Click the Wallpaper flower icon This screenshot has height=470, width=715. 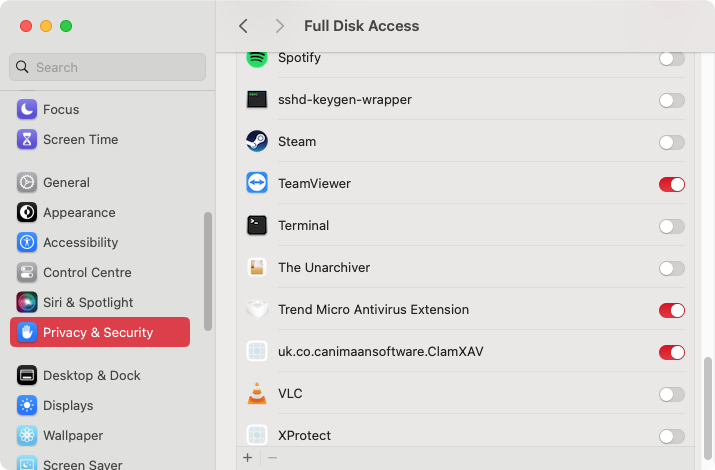pyautogui.click(x=27, y=435)
